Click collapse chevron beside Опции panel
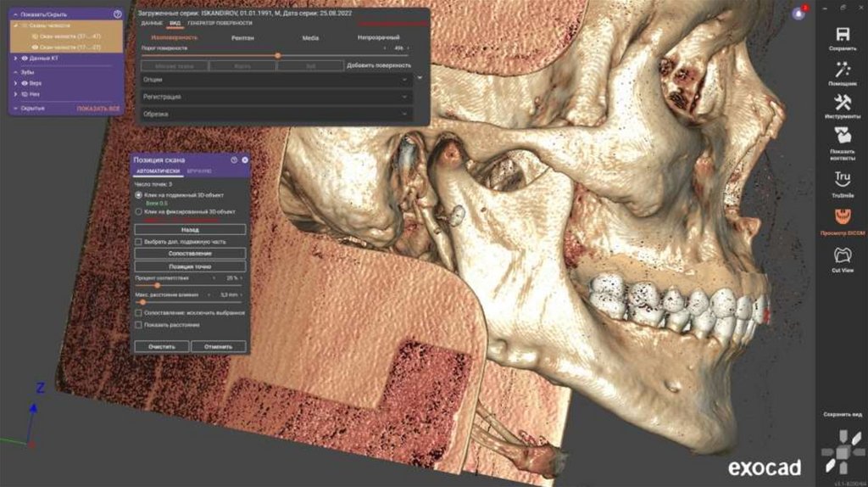Image resolution: width=868 pixels, height=487 pixels. [420, 78]
